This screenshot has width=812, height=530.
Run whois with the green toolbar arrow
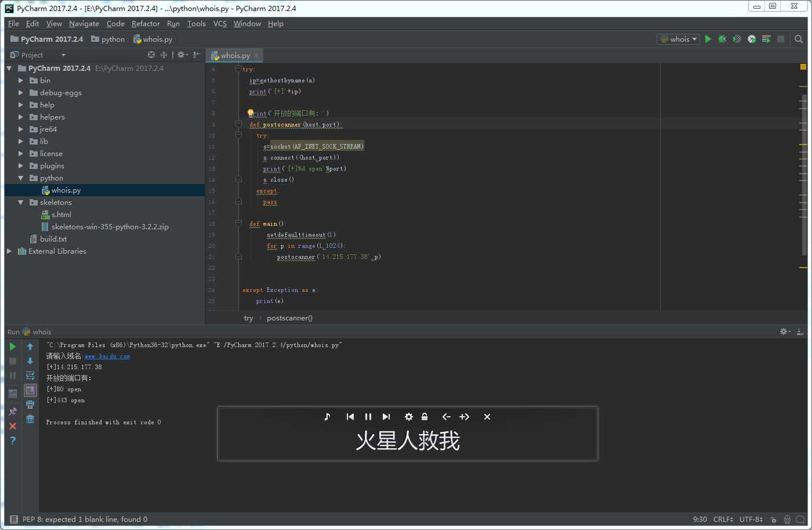click(x=708, y=39)
